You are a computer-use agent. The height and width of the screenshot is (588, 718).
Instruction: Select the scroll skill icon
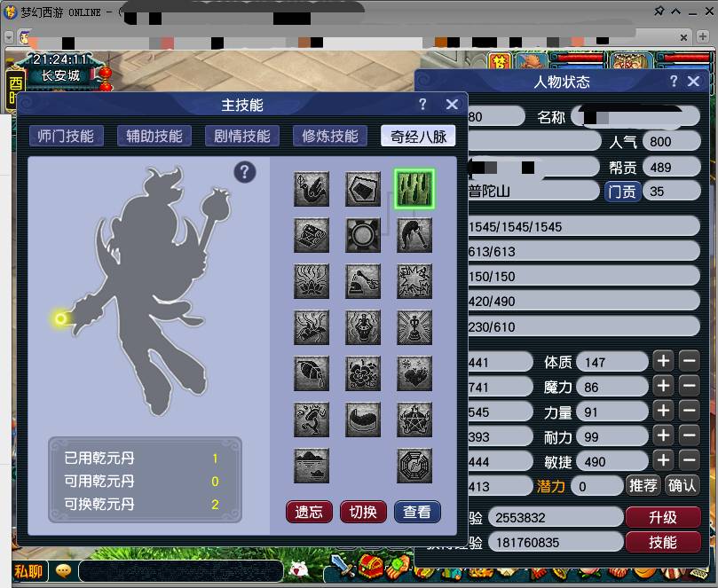312,235
